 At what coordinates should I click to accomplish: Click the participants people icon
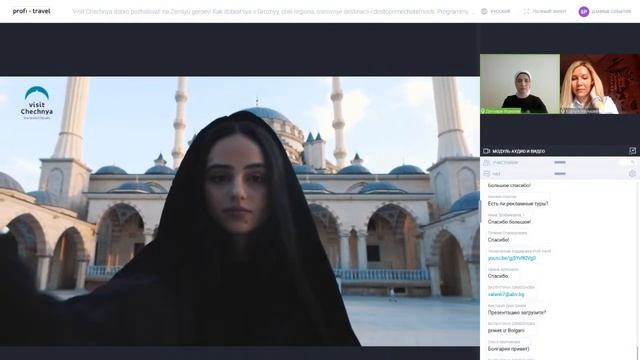[x=486, y=162]
